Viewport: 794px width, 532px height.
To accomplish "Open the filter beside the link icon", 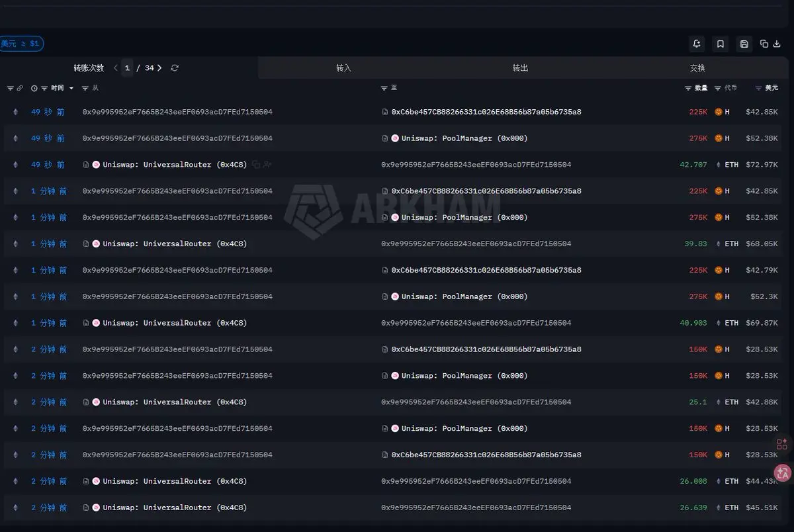I will tap(10, 88).
